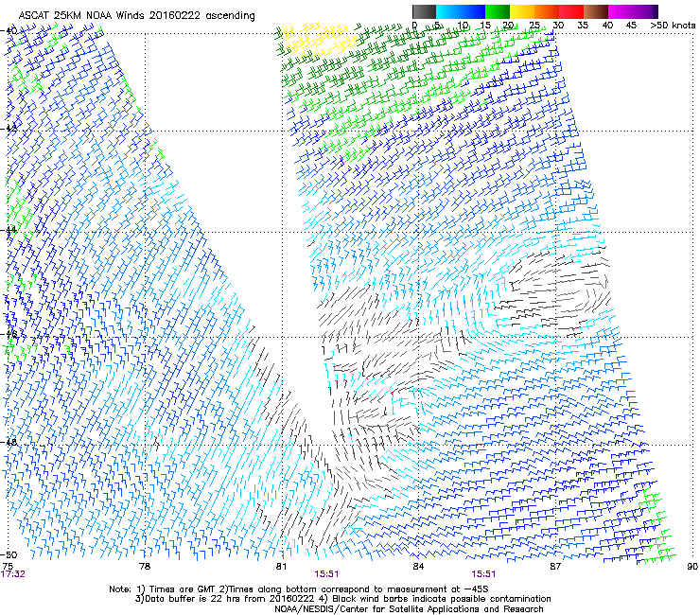Click the word 'ascending' in the title

(231, 16)
